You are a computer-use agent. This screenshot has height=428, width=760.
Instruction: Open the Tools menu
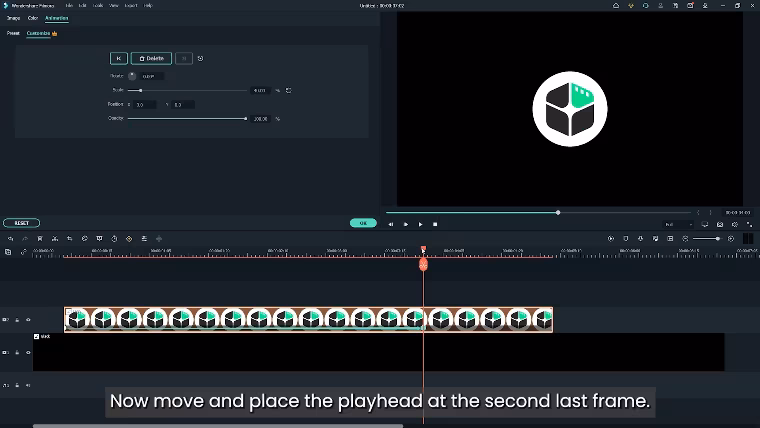click(98, 6)
